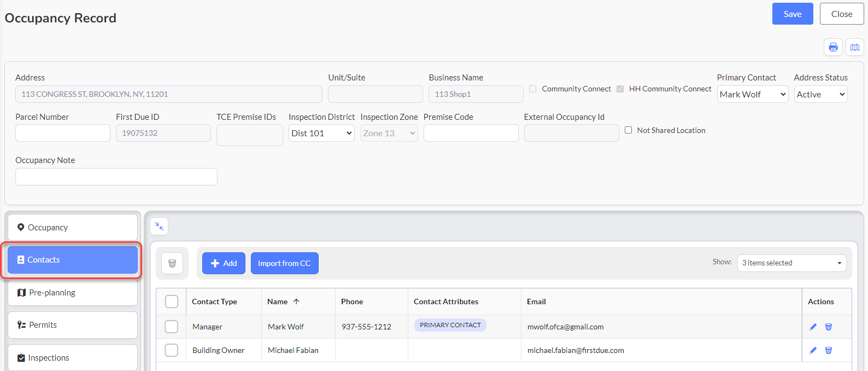Screen dimensions: 868x371
Task: Click the First Due ID field
Action: coord(163,133)
